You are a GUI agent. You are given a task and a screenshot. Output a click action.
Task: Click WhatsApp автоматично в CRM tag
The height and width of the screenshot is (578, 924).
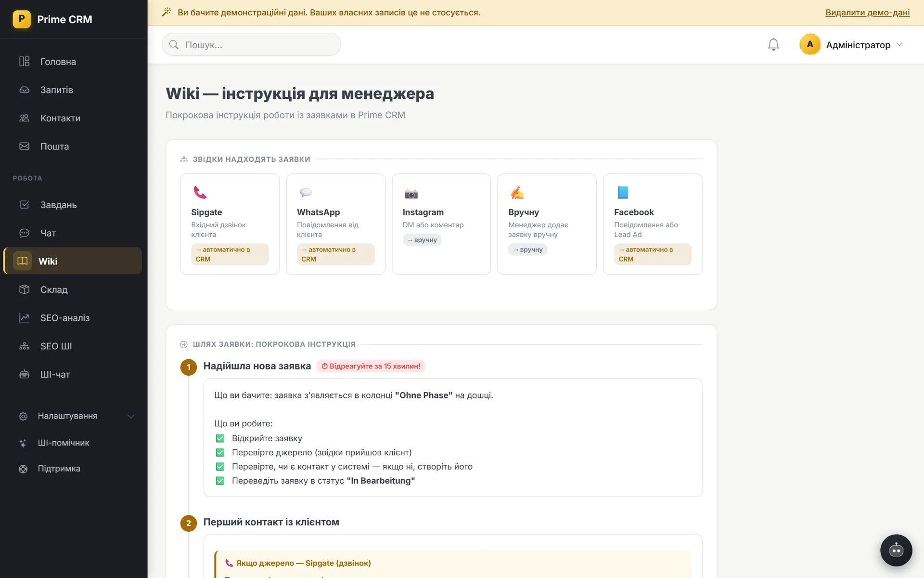[x=336, y=254]
